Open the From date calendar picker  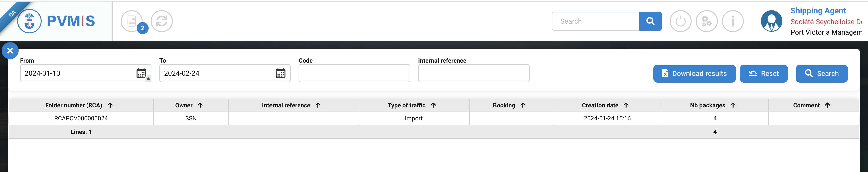pyautogui.click(x=141, y=73)
